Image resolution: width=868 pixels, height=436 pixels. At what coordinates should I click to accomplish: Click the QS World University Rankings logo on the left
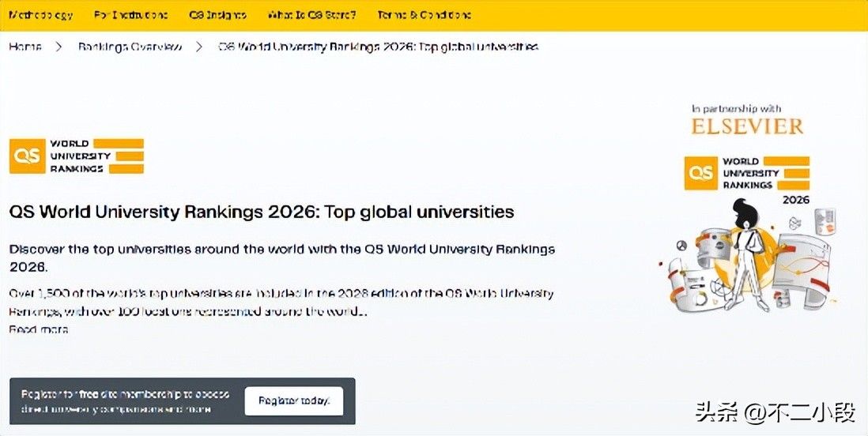77,156
